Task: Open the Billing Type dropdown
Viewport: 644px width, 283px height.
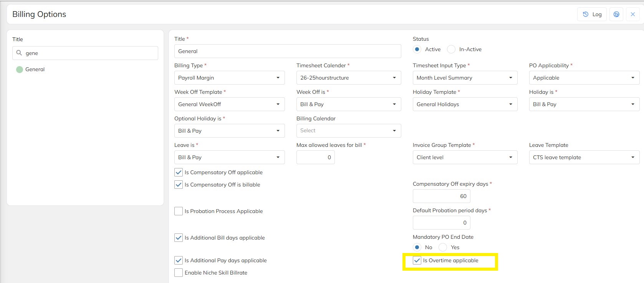Action: point(229,78)
